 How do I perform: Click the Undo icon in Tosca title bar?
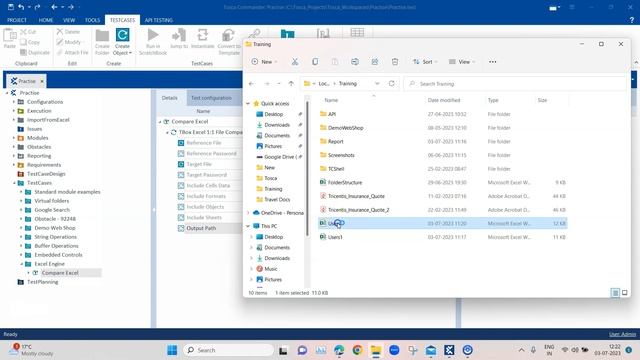point(21,7)
